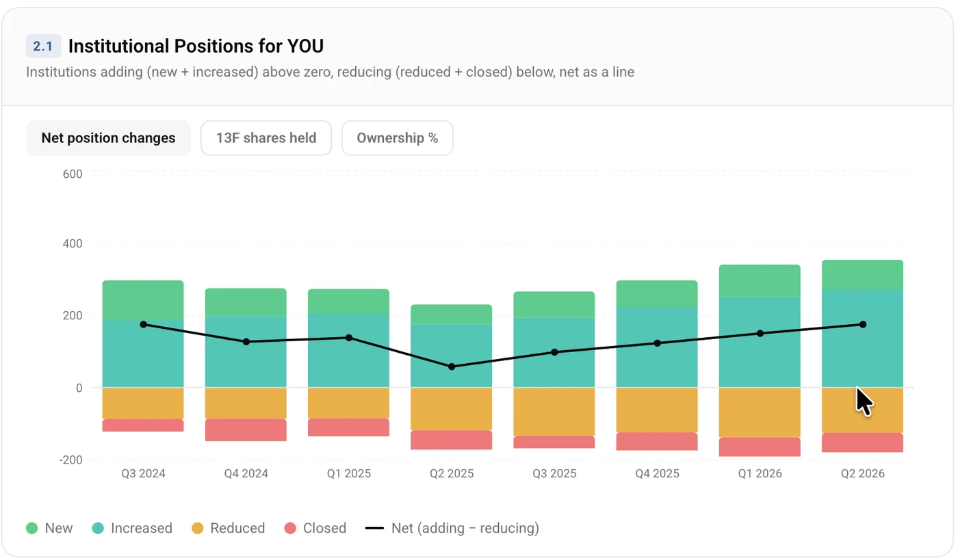Click the -200 y-axis value
Screen dimensions: 958x560
tap(70, 460)
